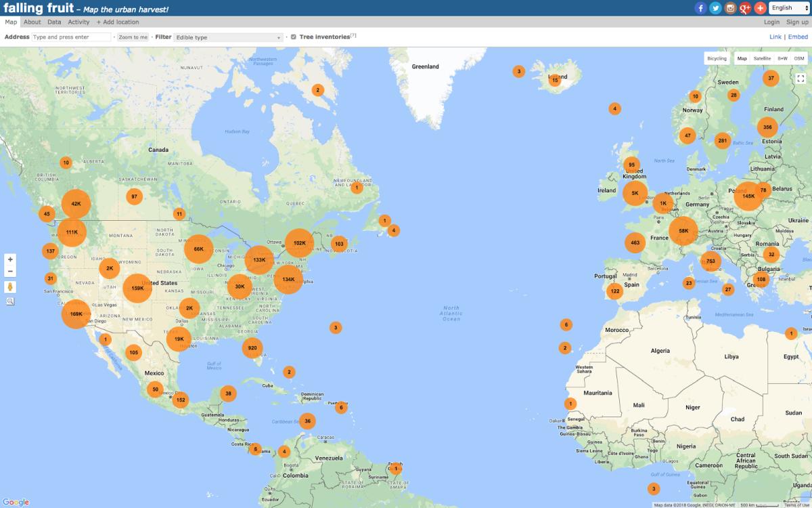
Task: Click the Embed link
Action: (x=798, y=37)
